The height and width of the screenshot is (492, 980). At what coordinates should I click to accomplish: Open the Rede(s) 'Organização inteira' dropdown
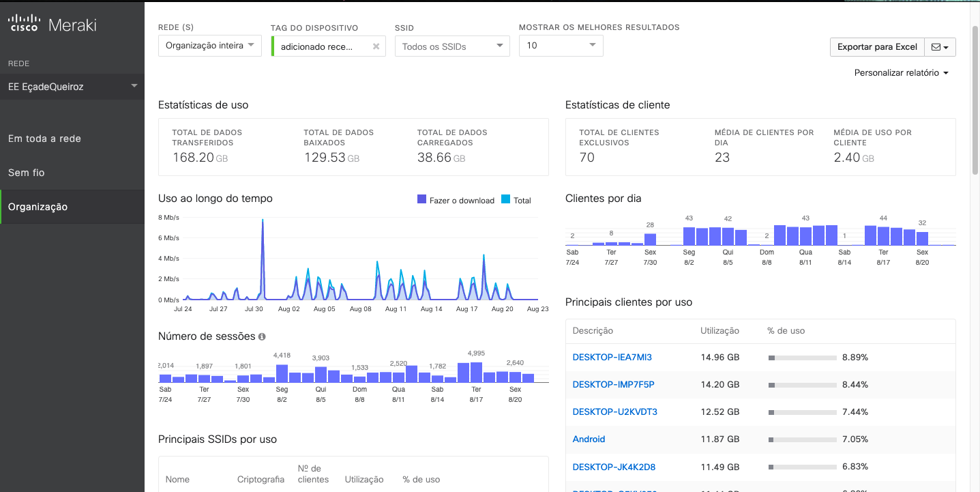point(210,46)
